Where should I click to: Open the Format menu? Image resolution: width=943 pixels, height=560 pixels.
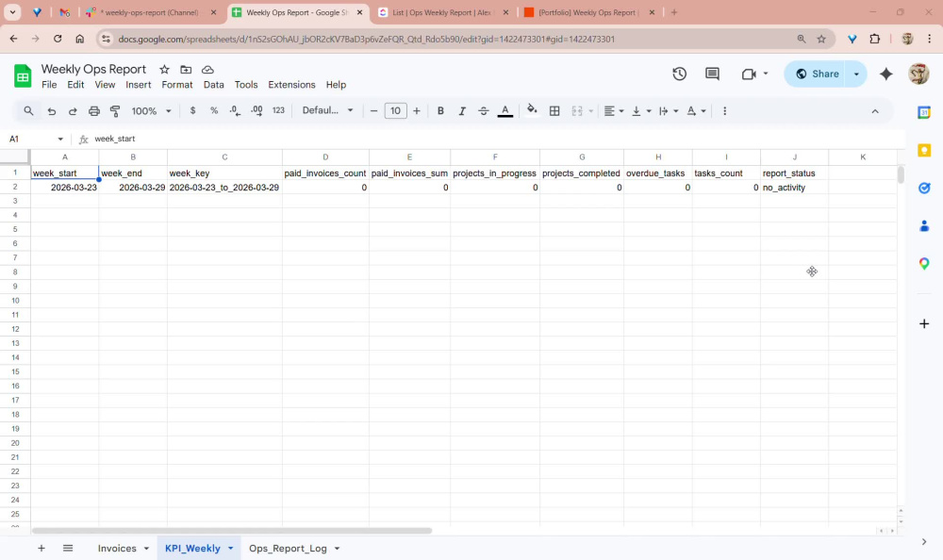[x=177, y=85]
